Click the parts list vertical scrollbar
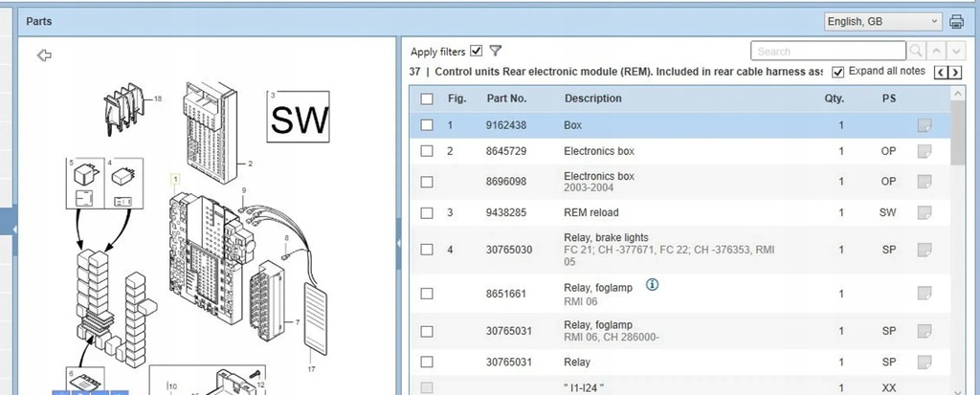This screenshot has height=395, width=980. 957,134
